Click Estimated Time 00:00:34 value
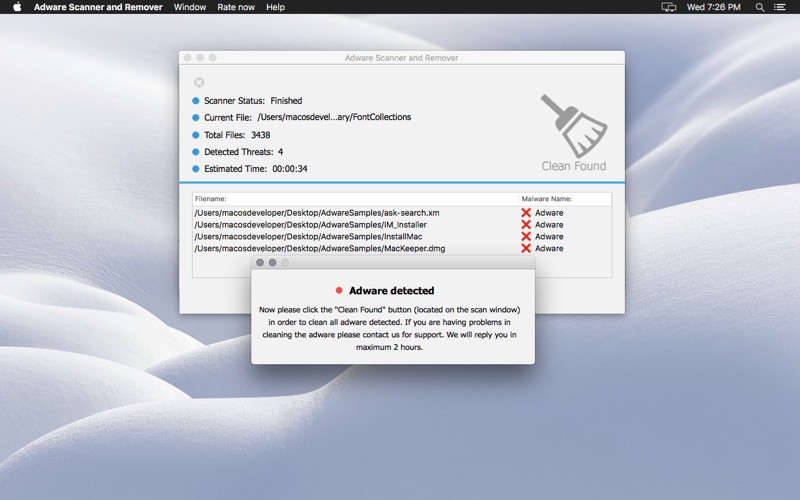This screenshot has height=500, width=800. pos(290,168)
